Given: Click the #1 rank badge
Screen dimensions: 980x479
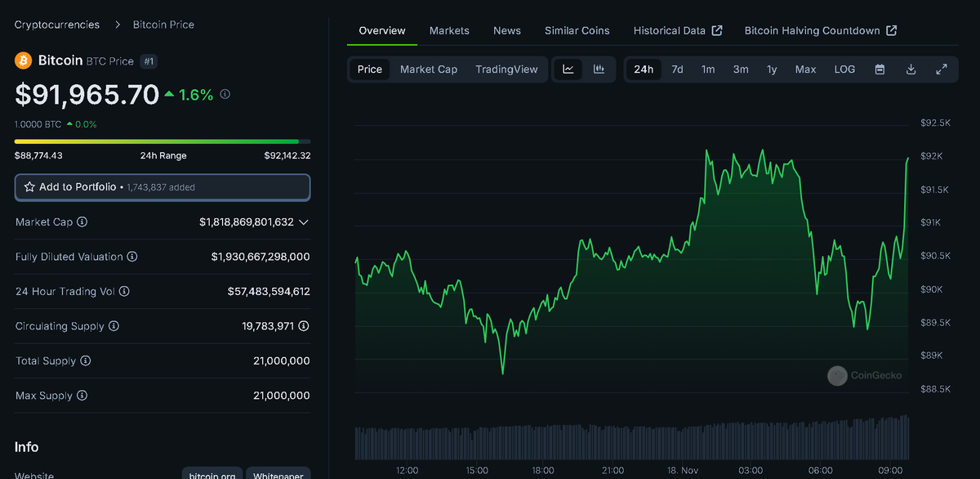Looking at the screenshot, I should (149, 60).
